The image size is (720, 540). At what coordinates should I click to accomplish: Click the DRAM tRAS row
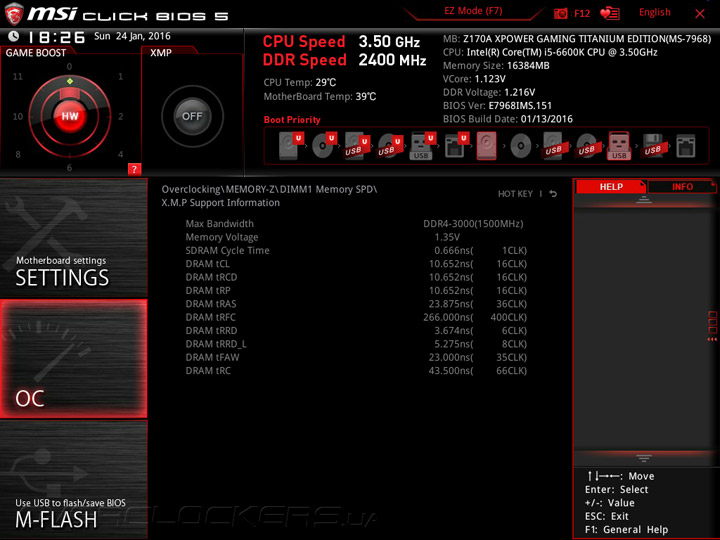click(x=356, y=304)
